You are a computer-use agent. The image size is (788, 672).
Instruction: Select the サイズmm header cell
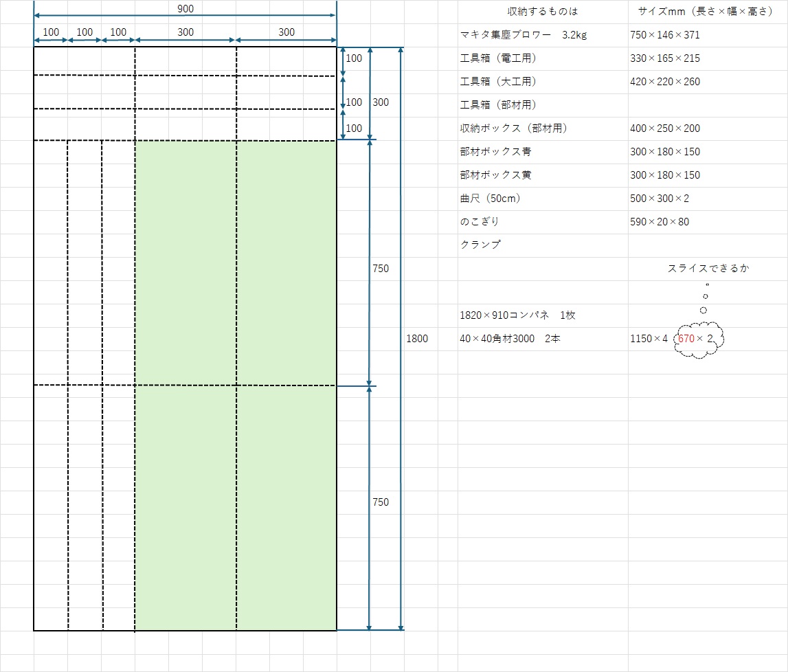coord(706,12)
